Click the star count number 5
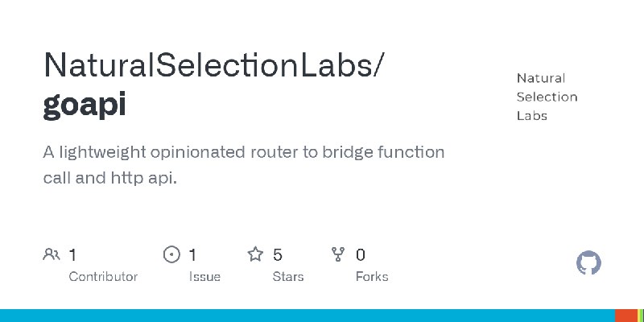644x322 pixels. pos(278,255)
